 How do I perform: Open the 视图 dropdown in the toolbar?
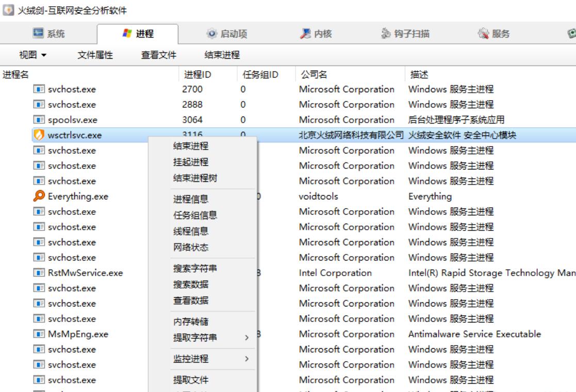(x=32, y=55)
